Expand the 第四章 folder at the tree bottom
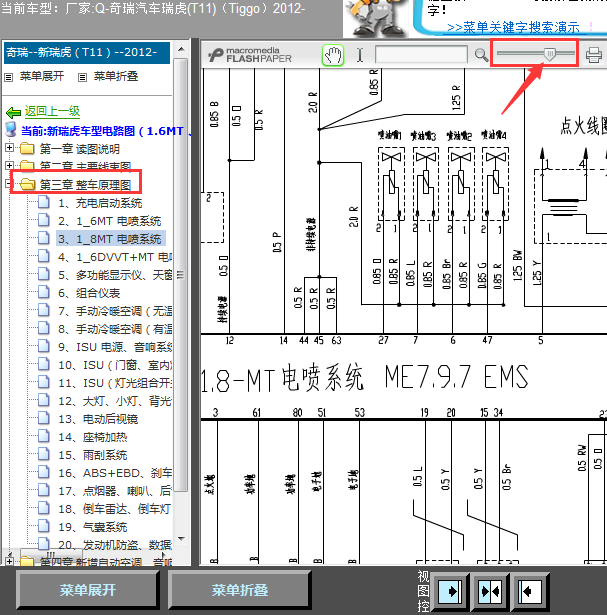Viewport: 607px width, 615px height. click(9, 561)
